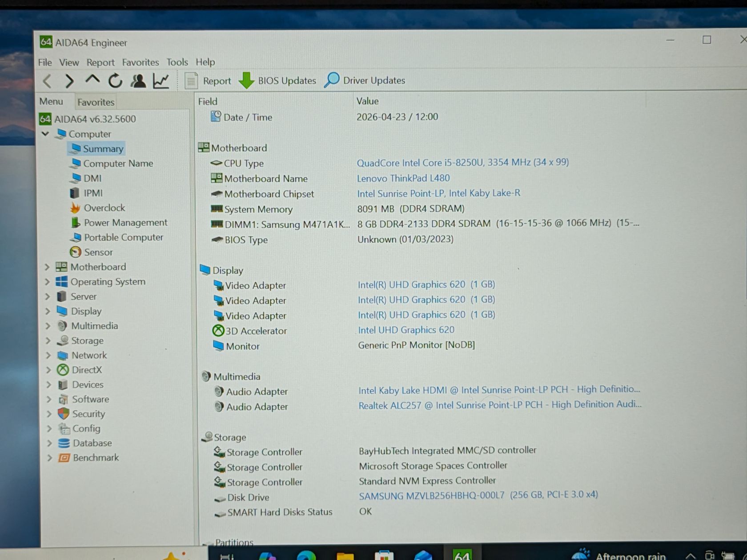The image size is (747, 560).
Task: Click the Intel Core i5-8250U CPU link
Action: click(462, 162)
